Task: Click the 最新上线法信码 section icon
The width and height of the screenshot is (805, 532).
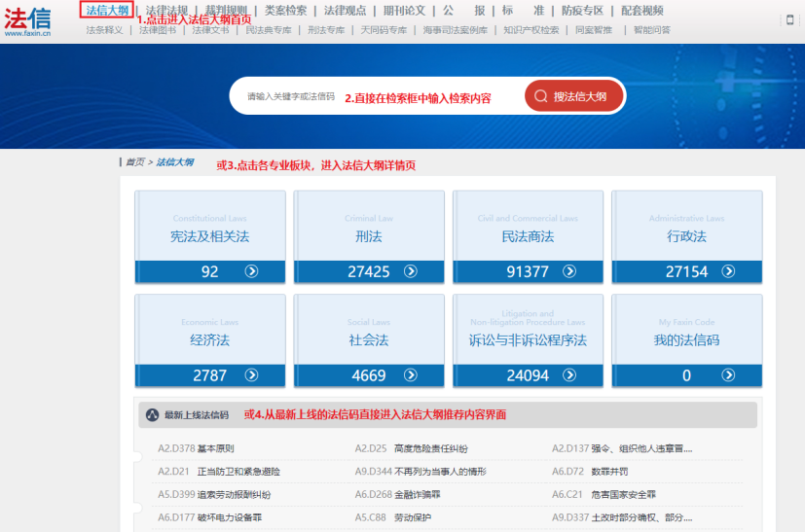Action: click(153, 415)
